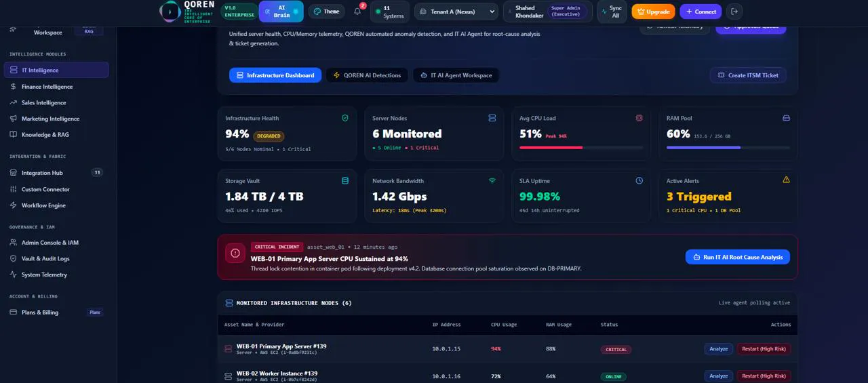Click Run IT AI Root Cause Analysis
The width and height of the screenshot is (868, 383).
(x=738, y=257)
